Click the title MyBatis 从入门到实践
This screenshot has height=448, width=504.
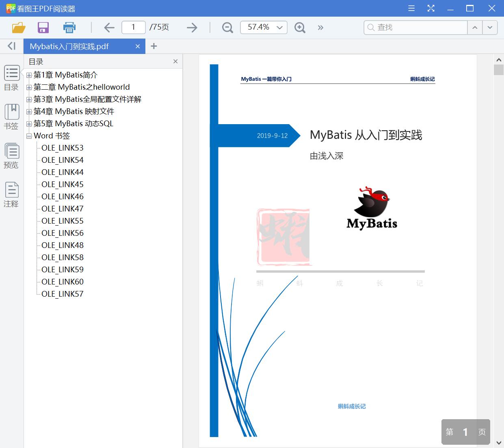[366, 135]
